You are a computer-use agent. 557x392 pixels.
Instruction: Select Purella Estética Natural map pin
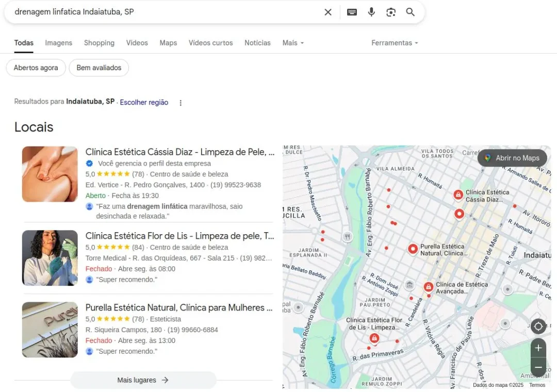tap(413, 249)
